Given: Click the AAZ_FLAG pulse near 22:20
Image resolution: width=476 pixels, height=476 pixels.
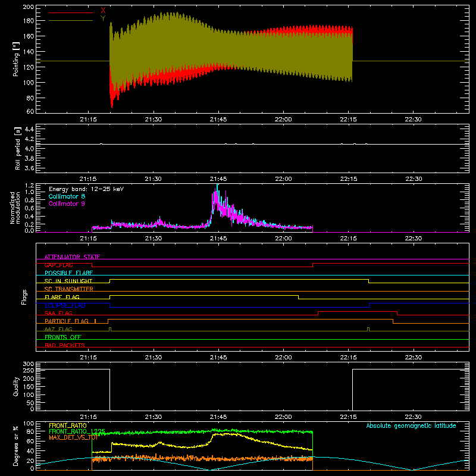Looking at the screenshot, I should [368, 329].
